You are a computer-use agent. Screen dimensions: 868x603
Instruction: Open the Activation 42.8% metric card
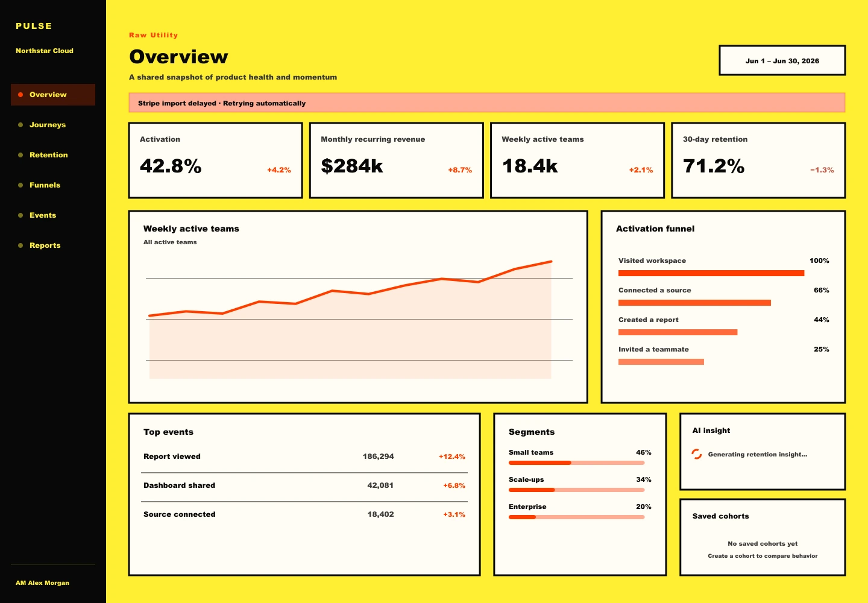(215, 160)
